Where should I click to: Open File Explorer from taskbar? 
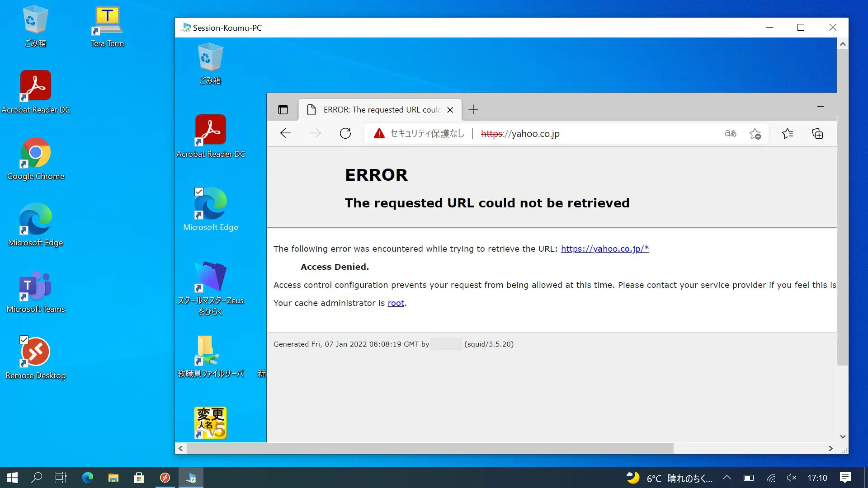point(113,478)
